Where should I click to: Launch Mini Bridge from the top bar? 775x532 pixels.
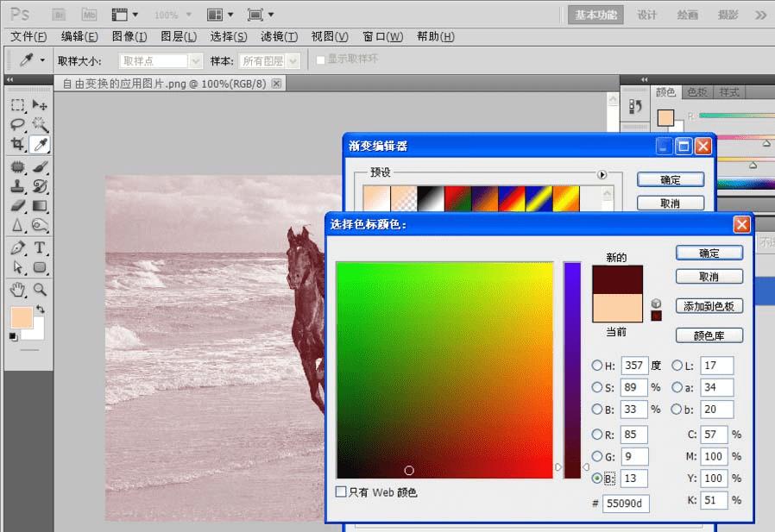click(x=89, y=15)
